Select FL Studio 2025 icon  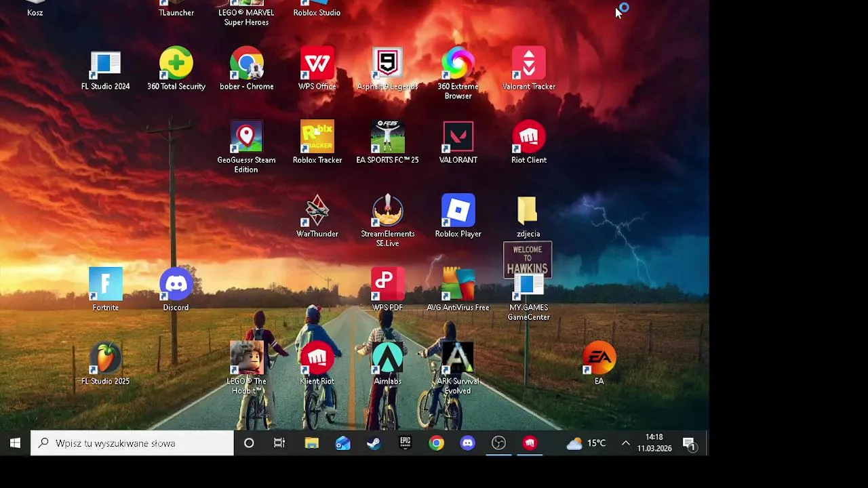(105, 364)
